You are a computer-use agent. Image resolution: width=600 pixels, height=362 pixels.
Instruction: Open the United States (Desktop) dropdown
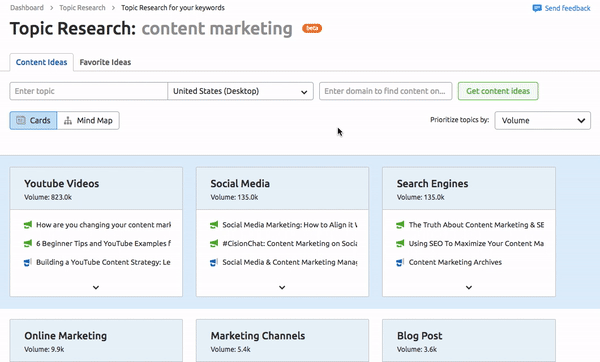240,91
